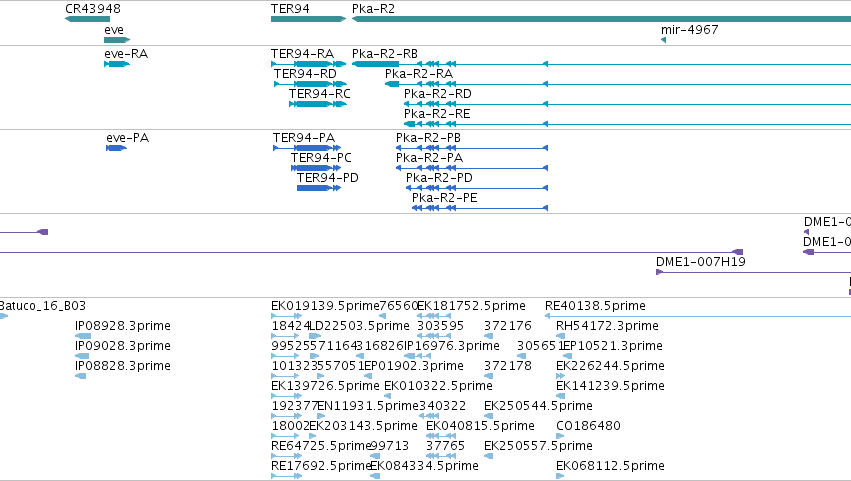
Task: Click the Pka-R2-PE protein label
Action: click(x=444, y=198)
